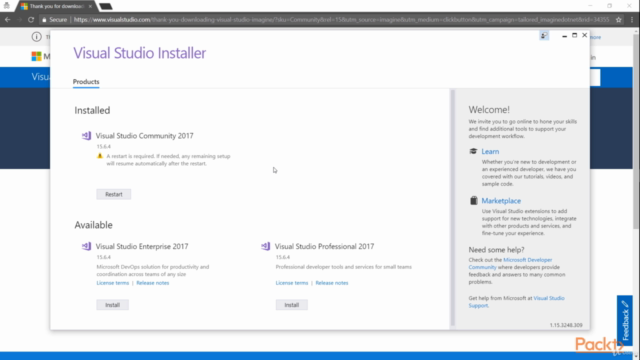640x360 pixels.
Task: Click the browser Forward arrow
Action: (19, 20)
